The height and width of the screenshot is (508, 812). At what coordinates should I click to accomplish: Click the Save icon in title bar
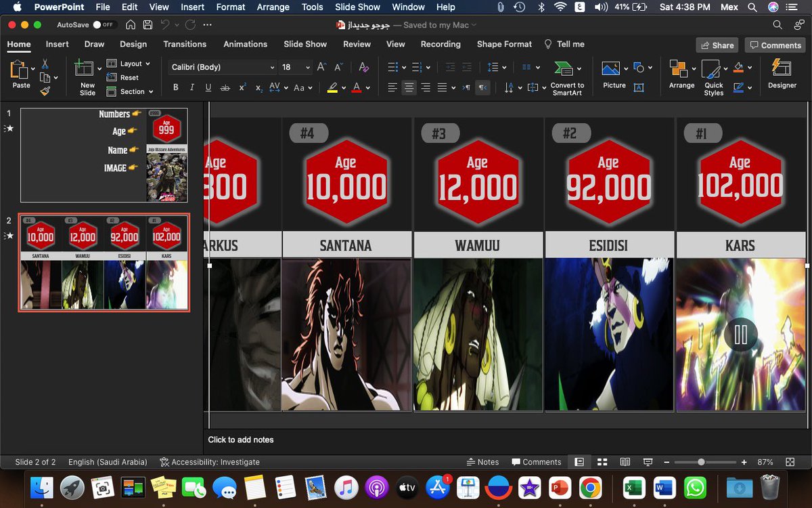click(x=148, y=25)
